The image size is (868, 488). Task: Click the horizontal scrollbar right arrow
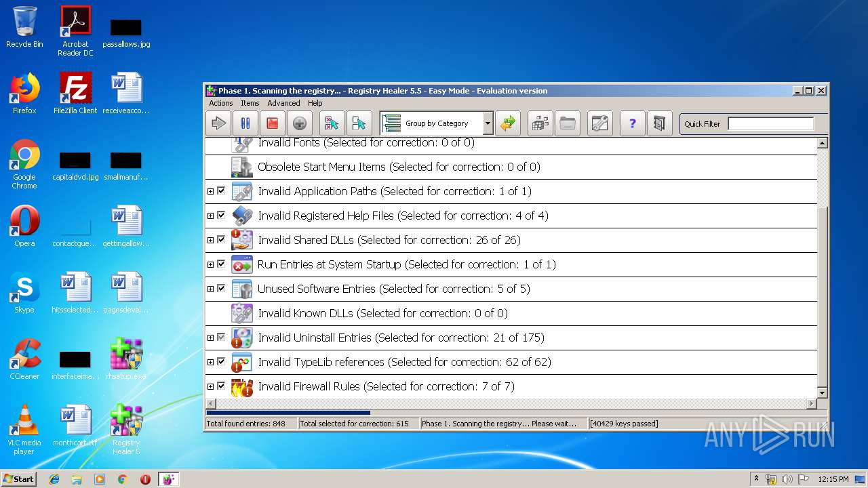812,404
